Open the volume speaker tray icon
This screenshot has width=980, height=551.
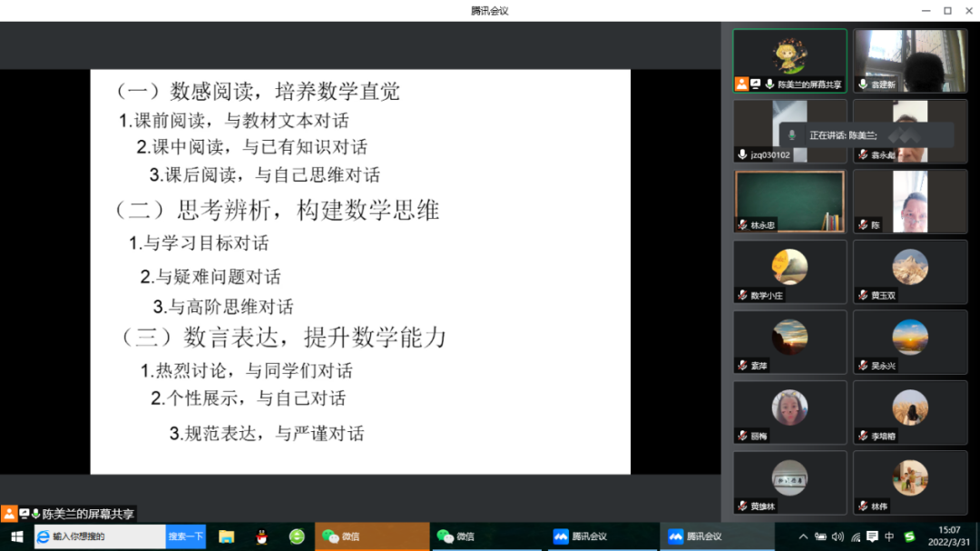point(837,536)
